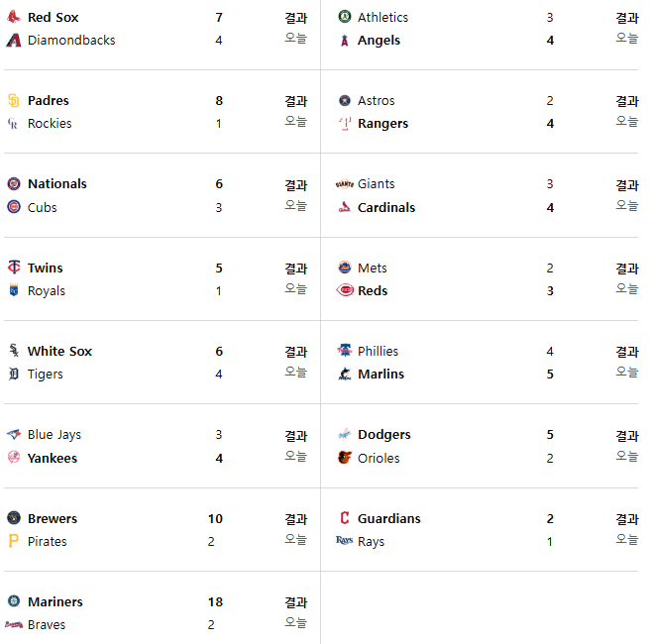The image size is (651, 644).
Task: Click the Athletics team logo
Action: tap(345, 17)
